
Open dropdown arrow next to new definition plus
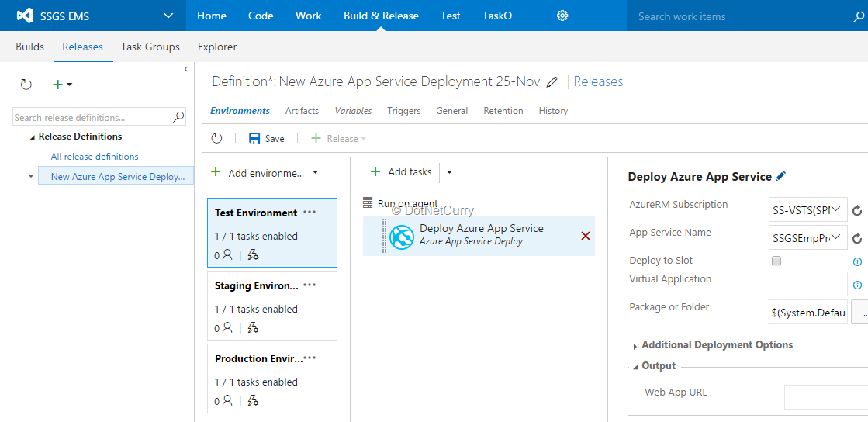(x=69, y=85)
